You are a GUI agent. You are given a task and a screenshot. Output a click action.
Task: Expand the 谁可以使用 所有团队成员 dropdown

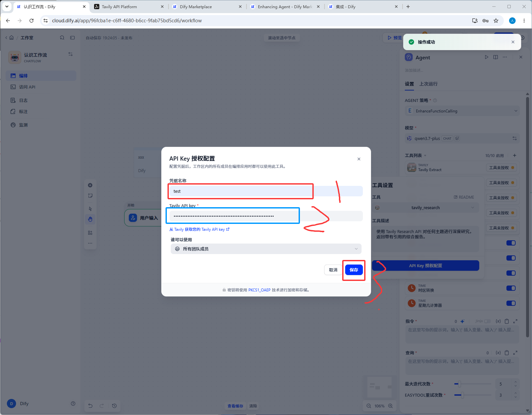[266, 249]
